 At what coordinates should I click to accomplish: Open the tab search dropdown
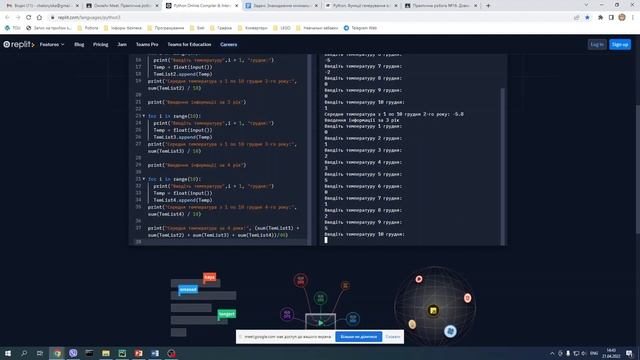tap(586, 5)
